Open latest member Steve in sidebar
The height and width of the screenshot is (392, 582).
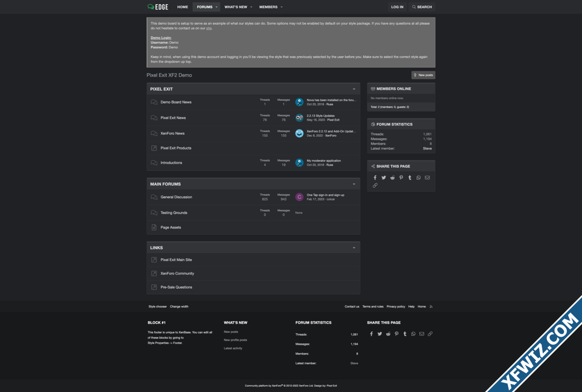[427, 149]
